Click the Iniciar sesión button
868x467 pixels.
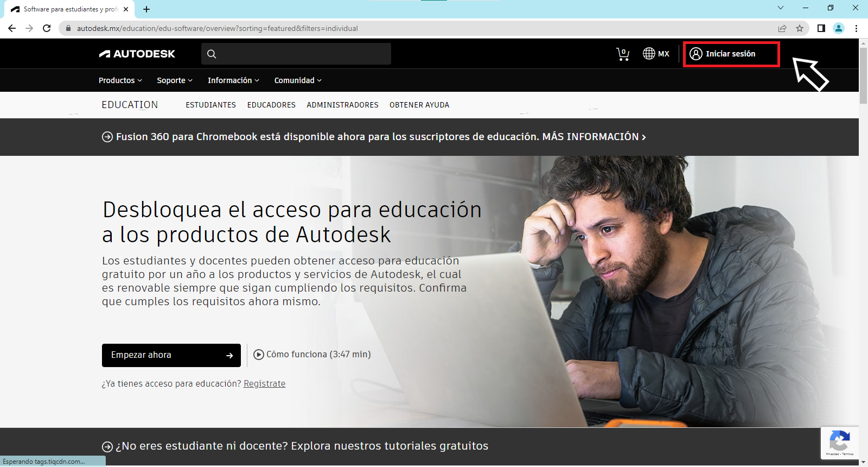pos(731,54)
